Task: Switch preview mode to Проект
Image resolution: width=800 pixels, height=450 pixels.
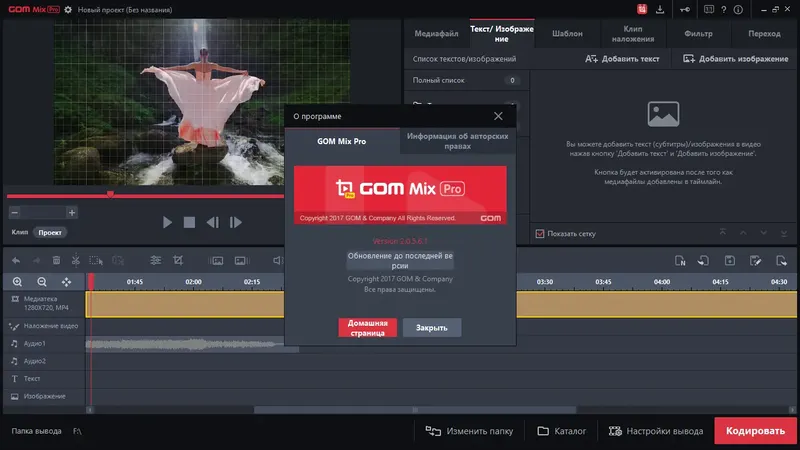Action: [x=50, y=232]
